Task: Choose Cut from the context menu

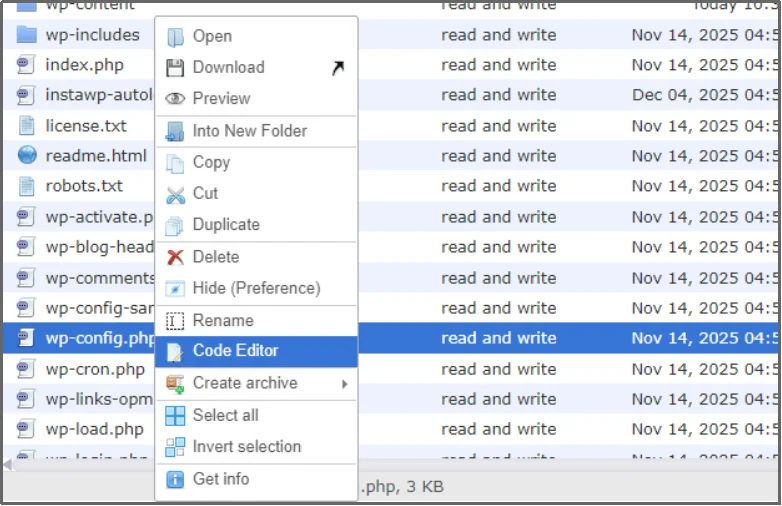Action: 256,193
